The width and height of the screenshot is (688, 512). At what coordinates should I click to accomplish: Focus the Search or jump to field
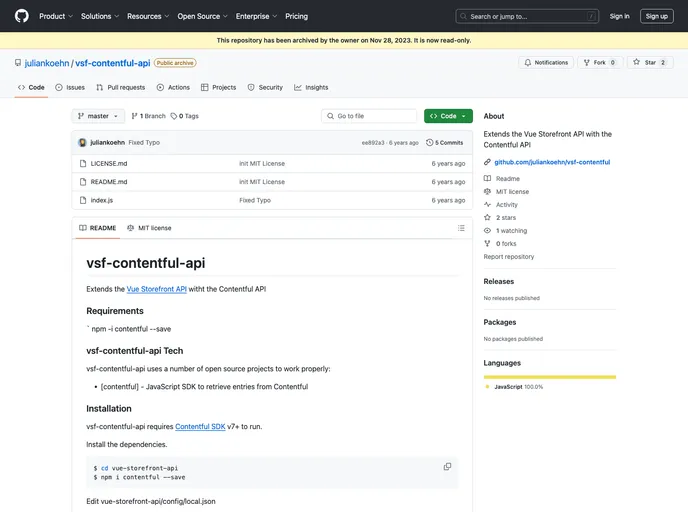(527, 16)
